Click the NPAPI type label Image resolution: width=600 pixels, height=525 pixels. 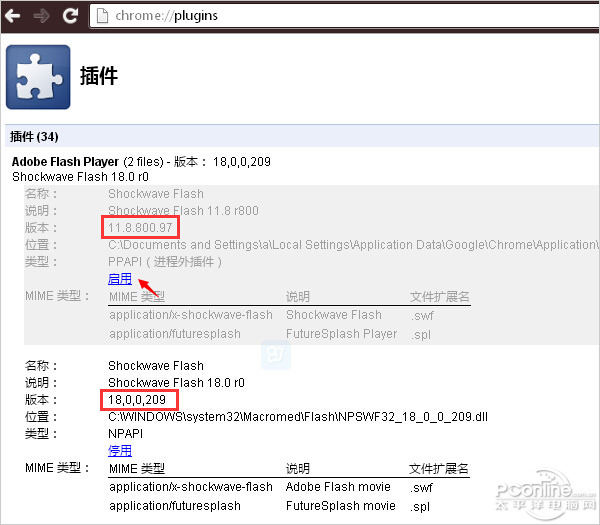coord(126,434)
